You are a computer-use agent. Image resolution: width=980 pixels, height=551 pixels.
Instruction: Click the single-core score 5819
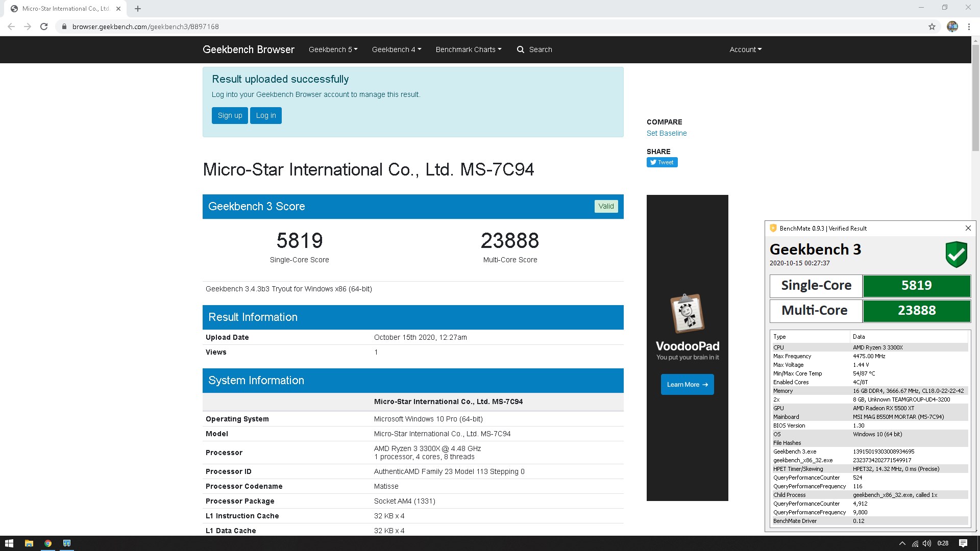tap(300, 240)
